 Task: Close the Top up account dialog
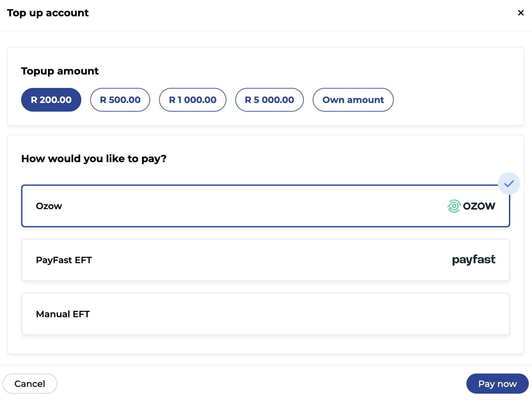pyautogui.click(x=521, y=13)
